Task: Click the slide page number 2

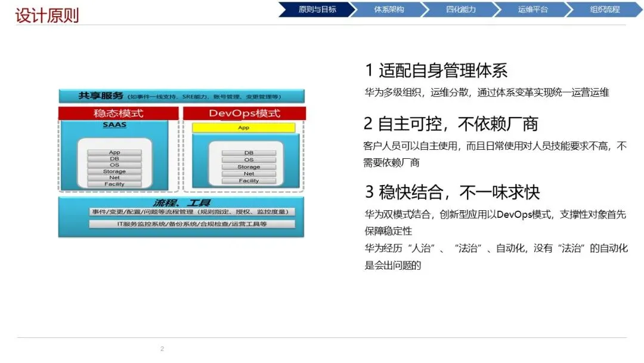Action: point(162,349)
